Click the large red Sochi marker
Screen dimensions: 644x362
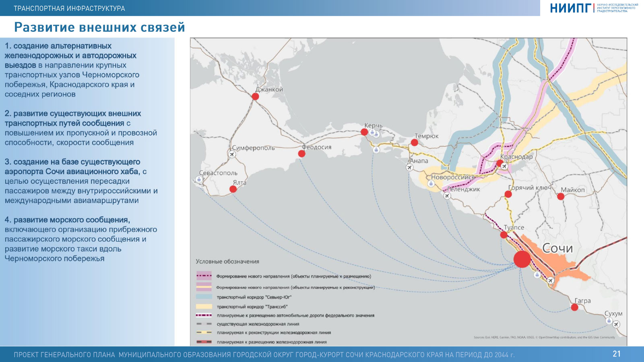coord(522,259)
